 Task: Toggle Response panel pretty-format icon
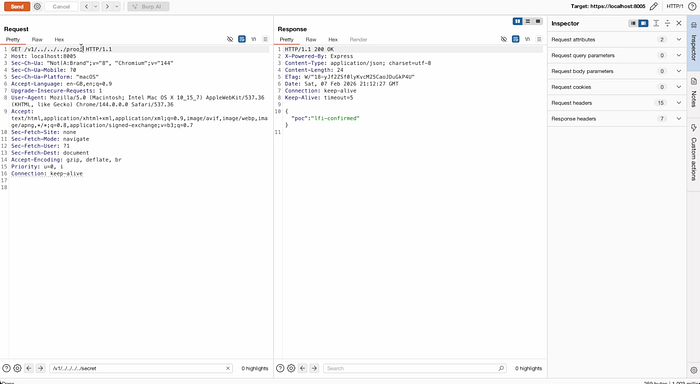[516, 39]
